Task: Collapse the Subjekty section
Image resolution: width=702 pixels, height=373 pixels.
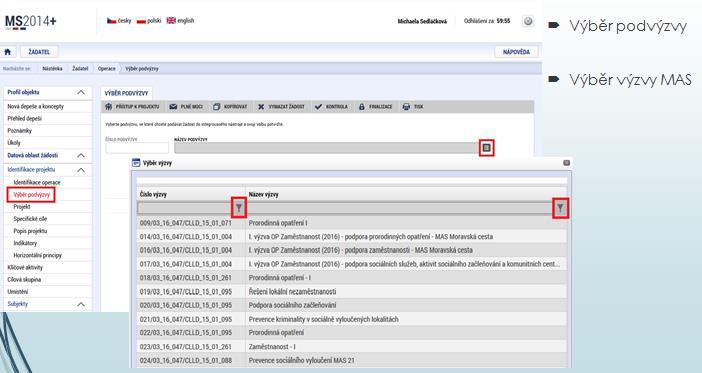Action: (81, 304)
